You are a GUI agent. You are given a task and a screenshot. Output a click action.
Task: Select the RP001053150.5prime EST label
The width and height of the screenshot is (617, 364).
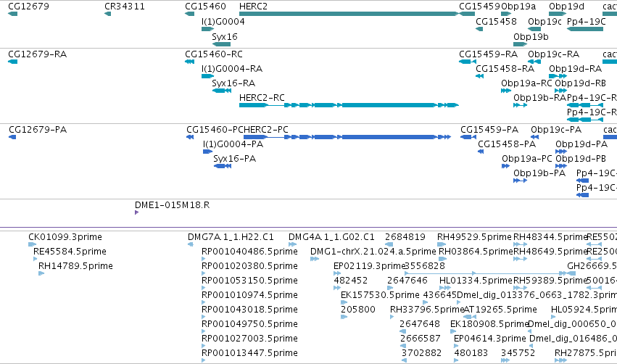(x=249, y=281)
